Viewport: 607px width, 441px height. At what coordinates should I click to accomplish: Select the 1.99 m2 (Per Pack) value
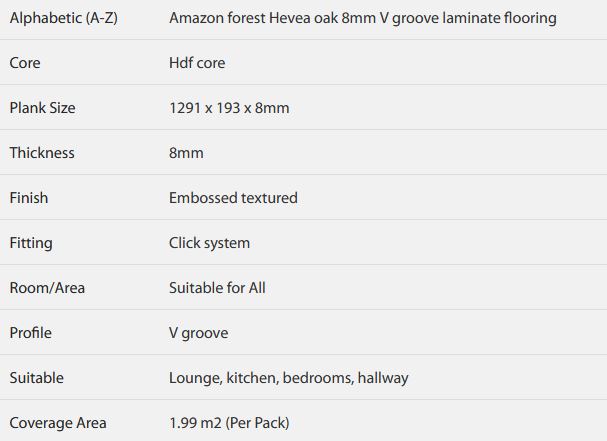point(229,423)
